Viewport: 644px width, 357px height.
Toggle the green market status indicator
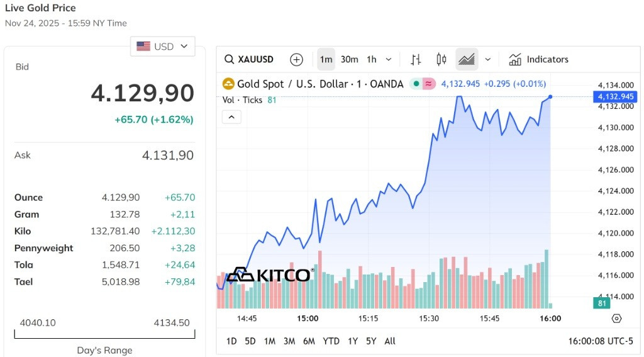point(416,84)
